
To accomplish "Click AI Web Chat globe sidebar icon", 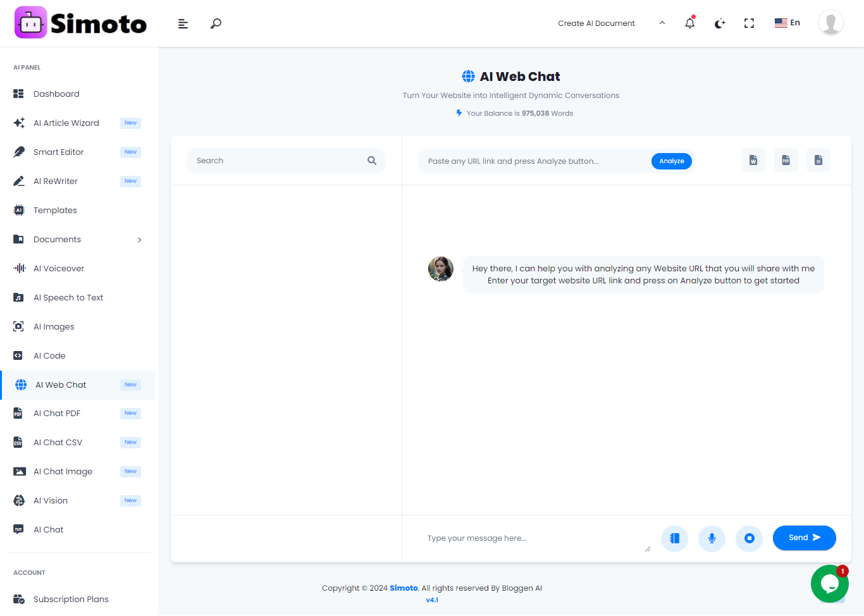I will 21,385.
